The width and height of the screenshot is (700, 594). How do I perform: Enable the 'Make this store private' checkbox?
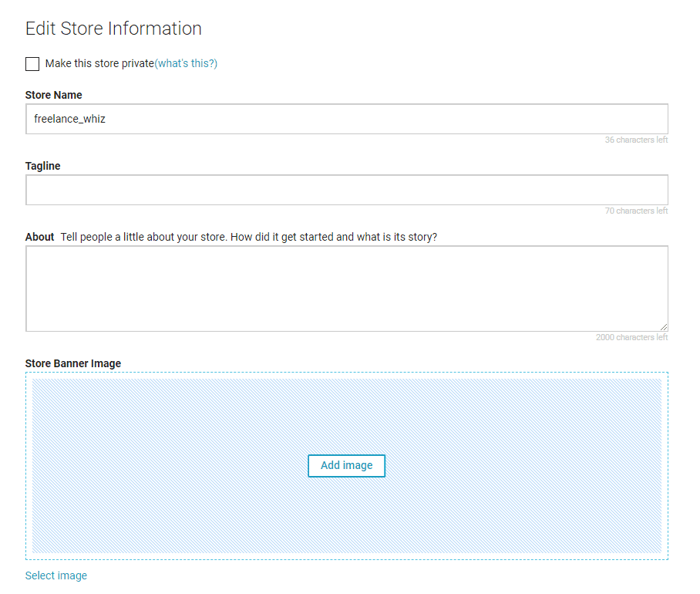(32, 64)
